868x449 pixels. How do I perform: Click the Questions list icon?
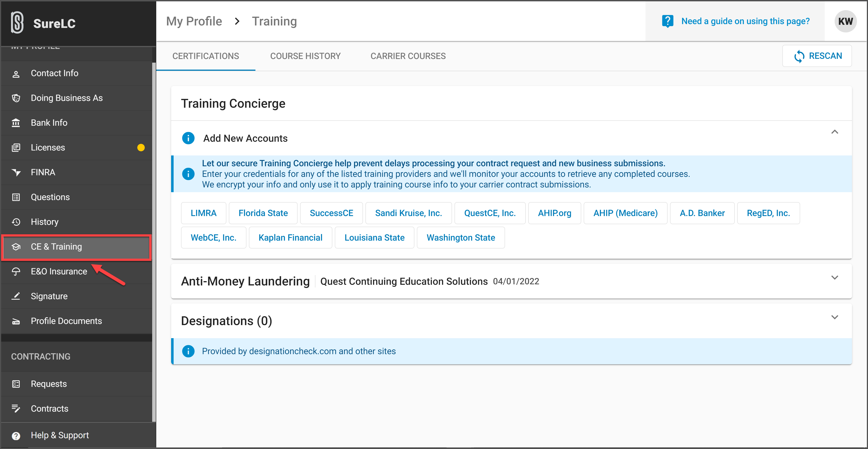pos(16,197)
